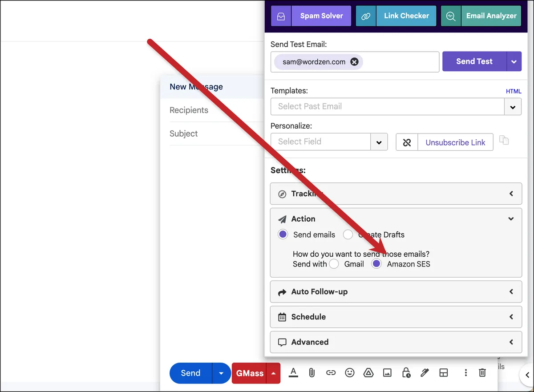
Task: Expand the Schedule settings section
Action: pos(396,317)
